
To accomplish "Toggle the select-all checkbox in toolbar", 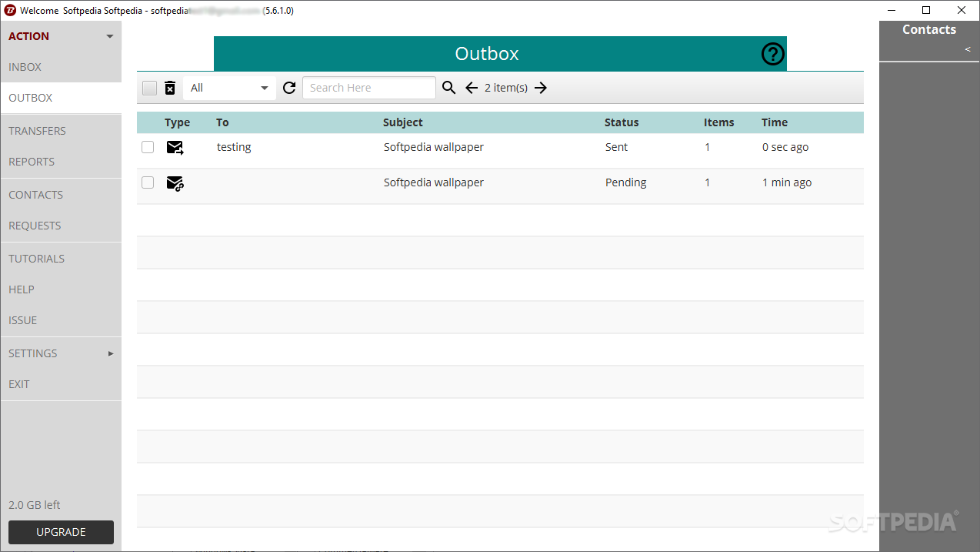I will pyautogui.click(x=149, y=88).
